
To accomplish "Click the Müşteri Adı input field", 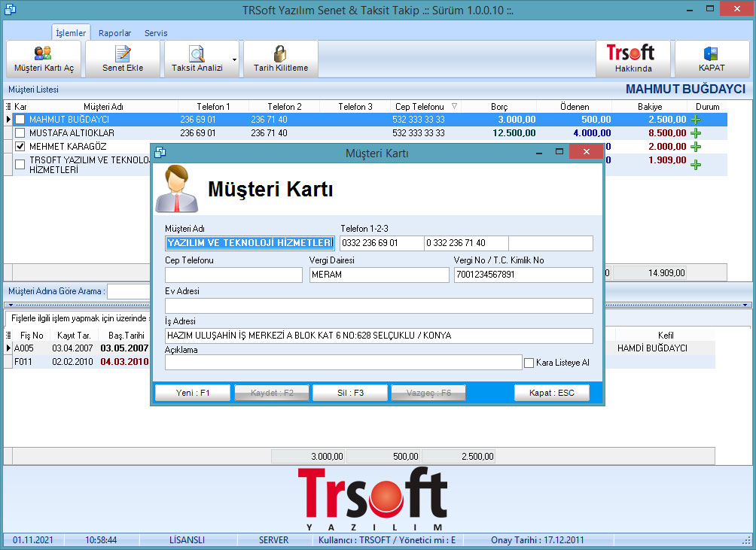I will [250, 243].
